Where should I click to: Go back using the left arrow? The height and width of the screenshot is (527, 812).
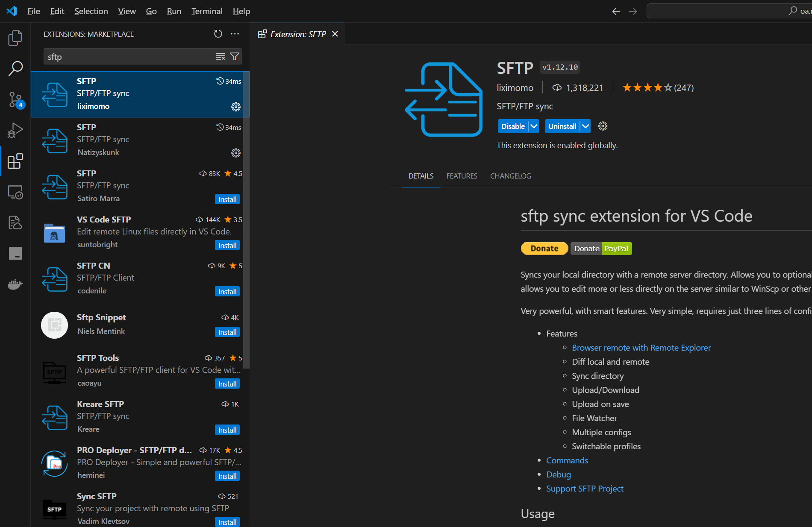tap(616, 11)
